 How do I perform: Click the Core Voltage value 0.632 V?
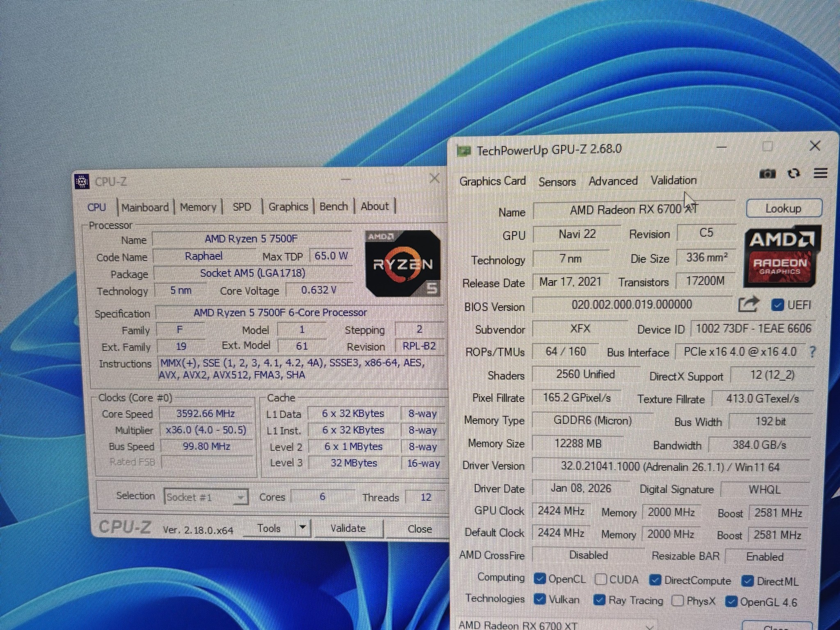[319, 290]
